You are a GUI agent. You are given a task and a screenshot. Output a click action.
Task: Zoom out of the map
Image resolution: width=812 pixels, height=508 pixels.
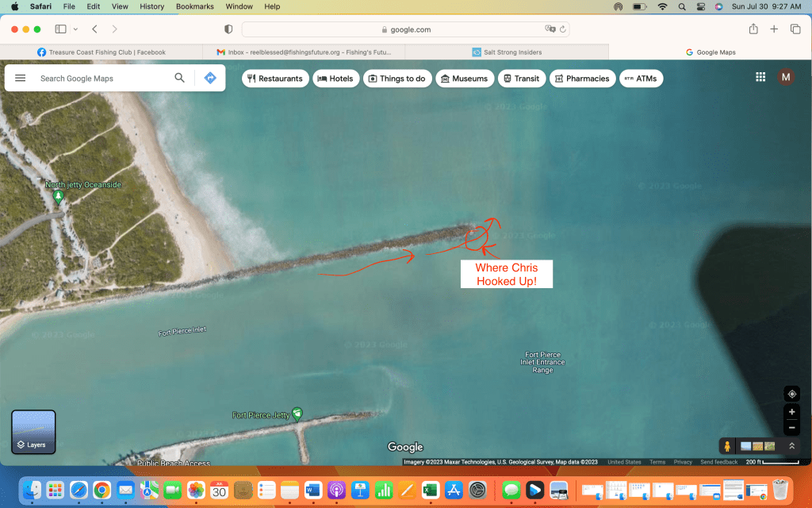click(x=791, y=428)
